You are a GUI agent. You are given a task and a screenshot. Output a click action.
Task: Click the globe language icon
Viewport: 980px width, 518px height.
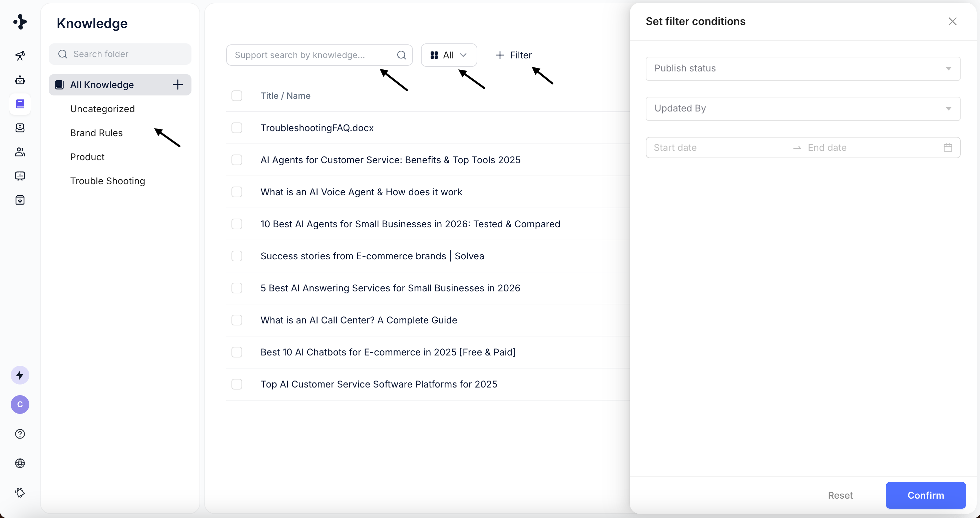point(20,463)
